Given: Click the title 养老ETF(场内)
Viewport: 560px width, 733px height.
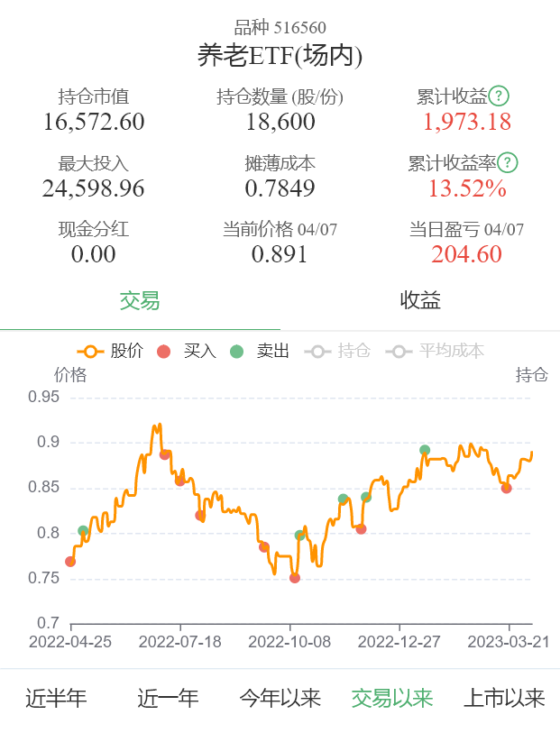Looking at the screenshot, I should (x=280, y=55).
